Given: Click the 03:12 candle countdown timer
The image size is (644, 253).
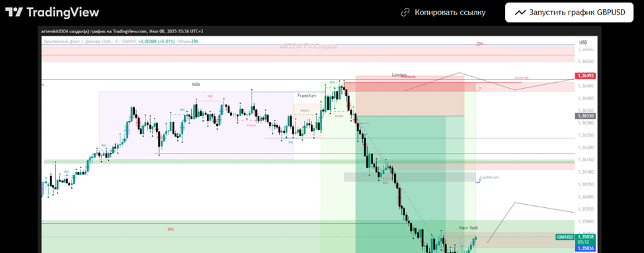Looking at the screenshot, I should [x=583, y=242].
